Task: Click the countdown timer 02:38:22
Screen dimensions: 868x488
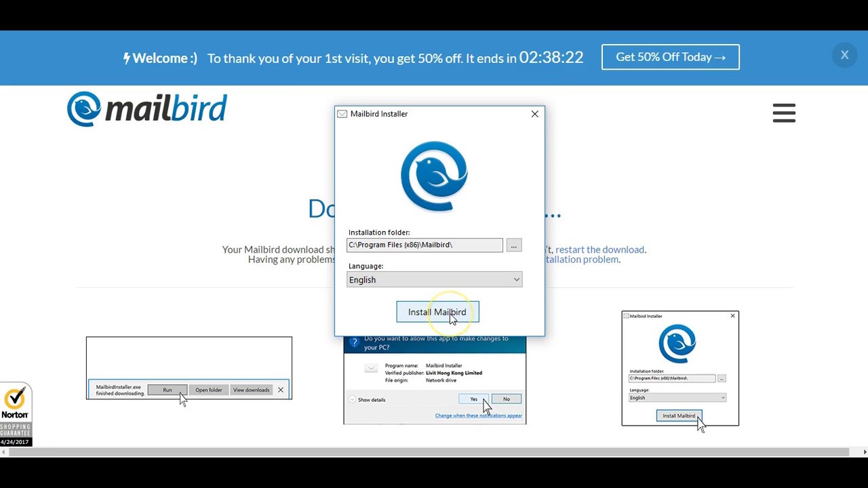Action: pos(551,58)
